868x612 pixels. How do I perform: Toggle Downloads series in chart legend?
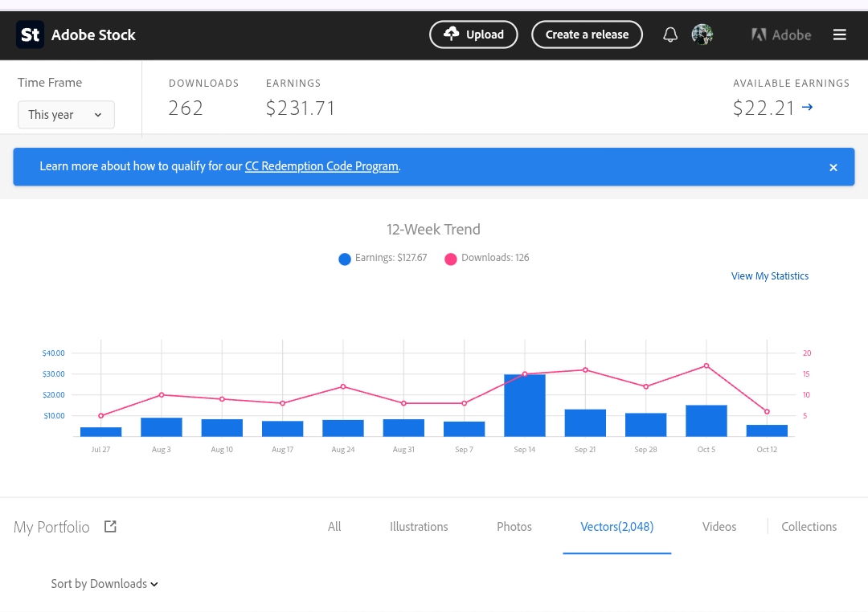coord(486,258)
